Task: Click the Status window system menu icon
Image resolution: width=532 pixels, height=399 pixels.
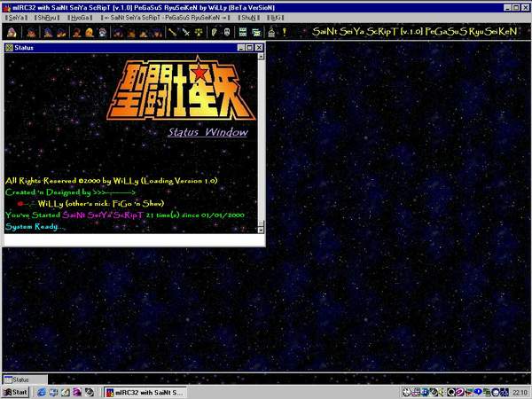Action: pos(9,48)
